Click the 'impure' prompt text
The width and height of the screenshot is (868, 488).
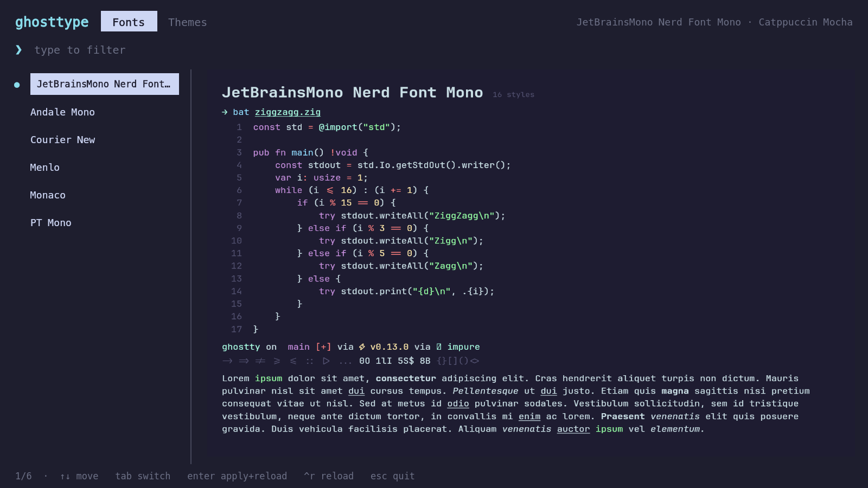click(463, 346)
